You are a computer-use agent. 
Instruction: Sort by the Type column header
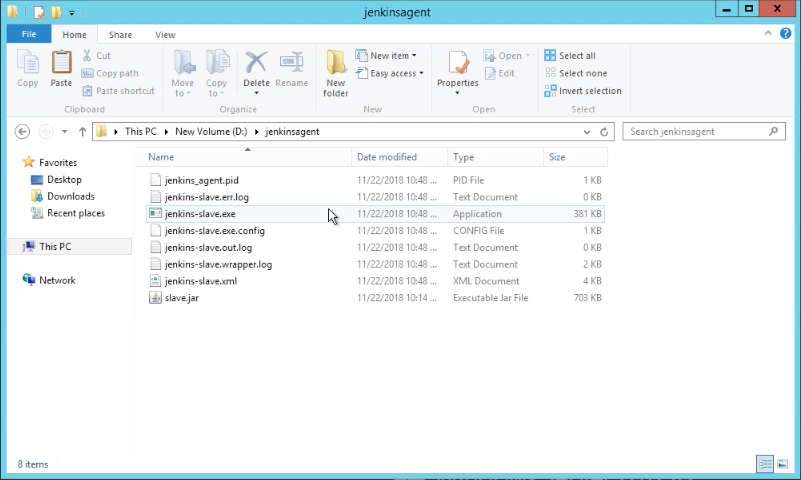[496, 157]
